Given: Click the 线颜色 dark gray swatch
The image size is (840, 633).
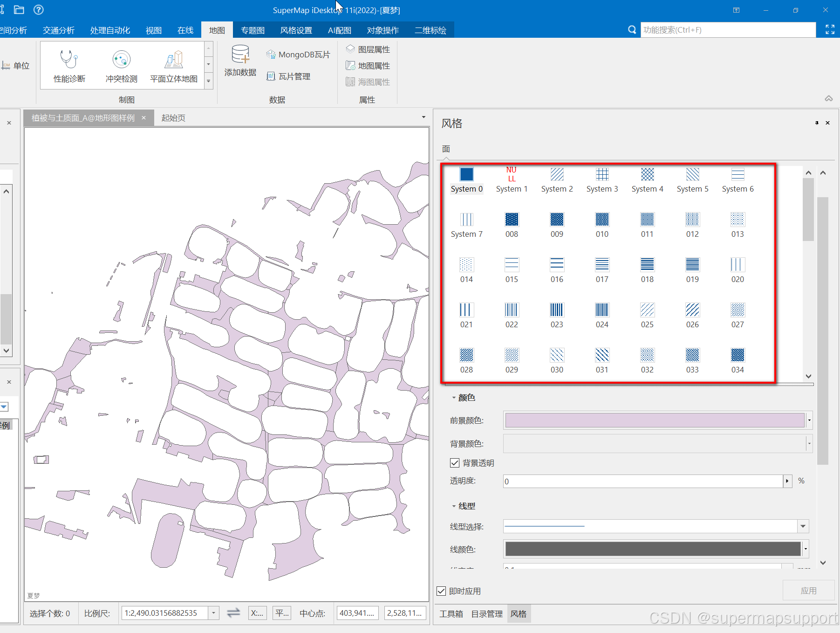Looking at the screenshot, I should (x=653, y=549).
